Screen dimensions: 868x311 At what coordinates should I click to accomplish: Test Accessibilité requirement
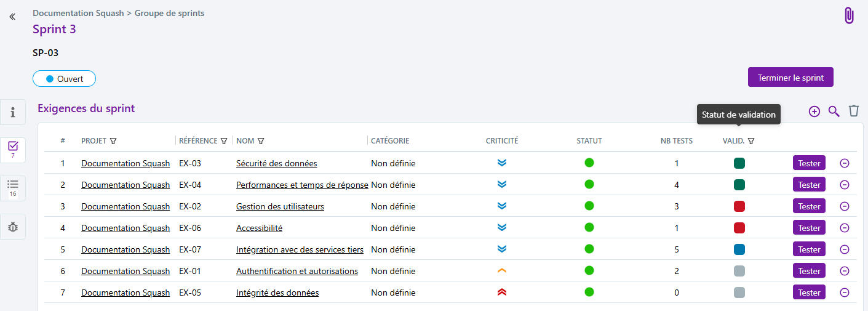pyautogui.click(x=809, y=228)
